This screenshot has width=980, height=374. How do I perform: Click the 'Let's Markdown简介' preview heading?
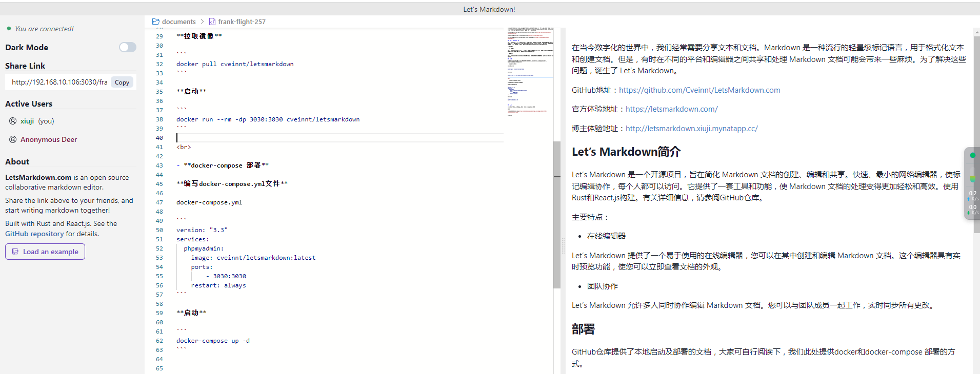pos(626,152)
